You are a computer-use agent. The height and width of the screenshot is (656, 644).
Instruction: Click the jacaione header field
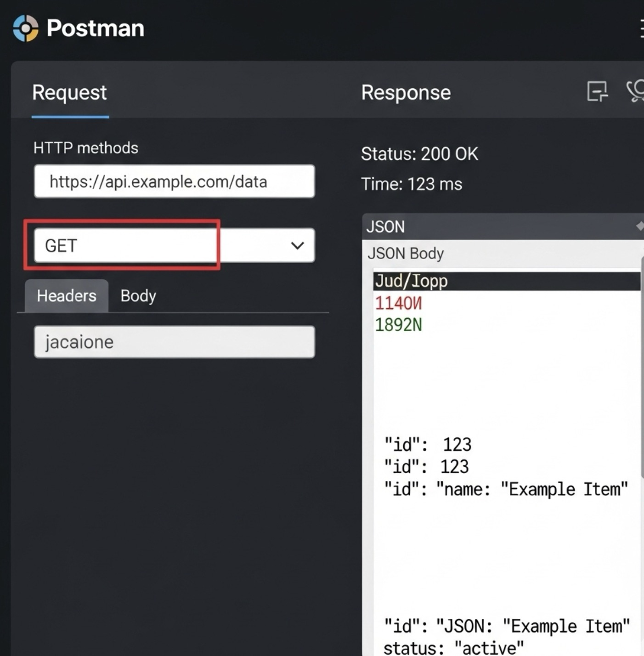[x=175, y=342]
